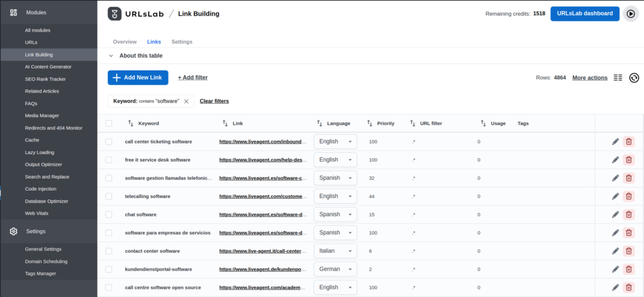Open language dropdown for software para empresas
The image size is (644, 297).
tap(335, 233)
